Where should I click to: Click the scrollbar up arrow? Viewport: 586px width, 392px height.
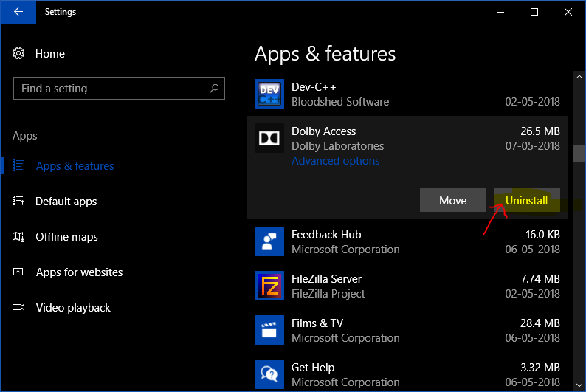[579, 77]
